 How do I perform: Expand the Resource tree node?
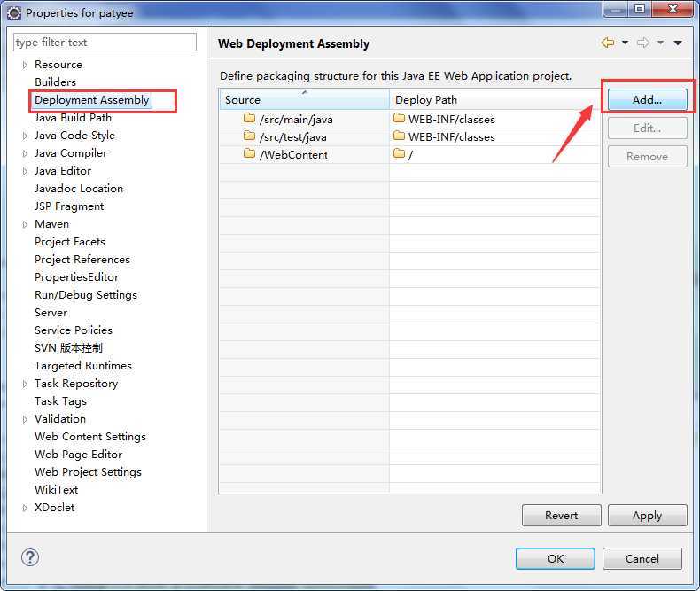point(25,66)
